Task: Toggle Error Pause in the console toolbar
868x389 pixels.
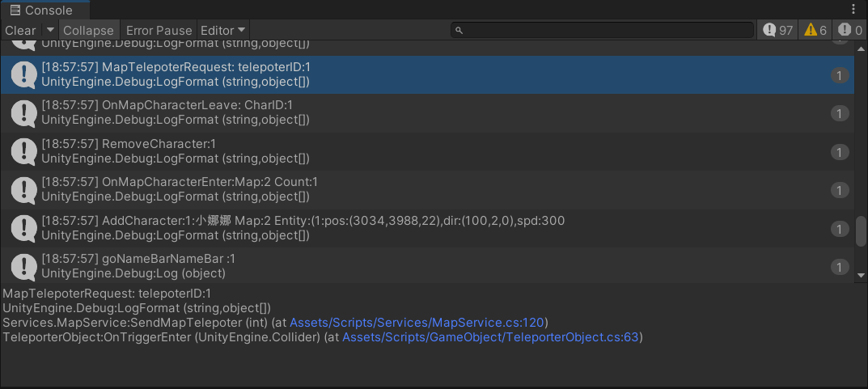Action: click(159, 31)
